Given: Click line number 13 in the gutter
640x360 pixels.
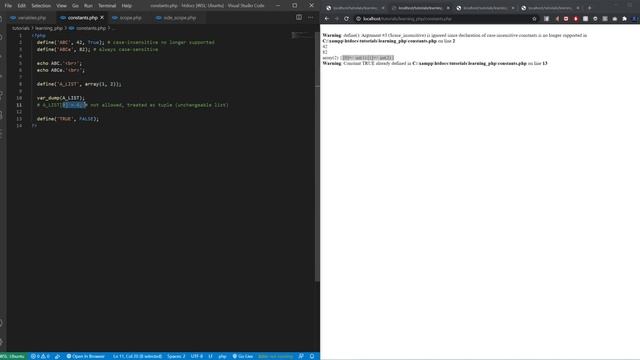Looking at the screenshot, I should click(x=19, y=119).
